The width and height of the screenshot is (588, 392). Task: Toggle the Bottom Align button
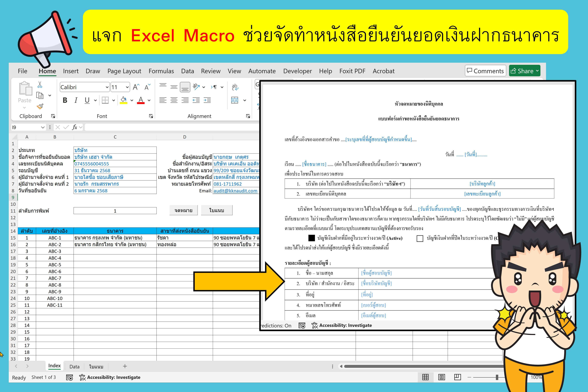(185, 87)
